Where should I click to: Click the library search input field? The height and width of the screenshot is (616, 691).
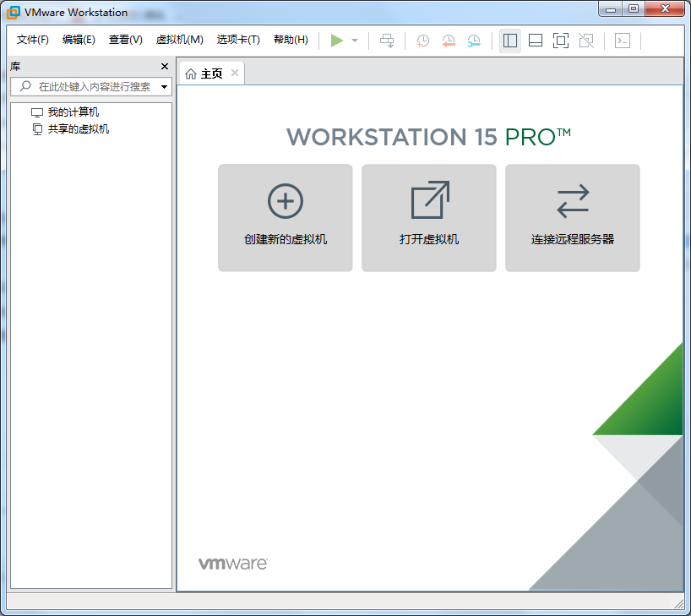click(x=91, y=86)
